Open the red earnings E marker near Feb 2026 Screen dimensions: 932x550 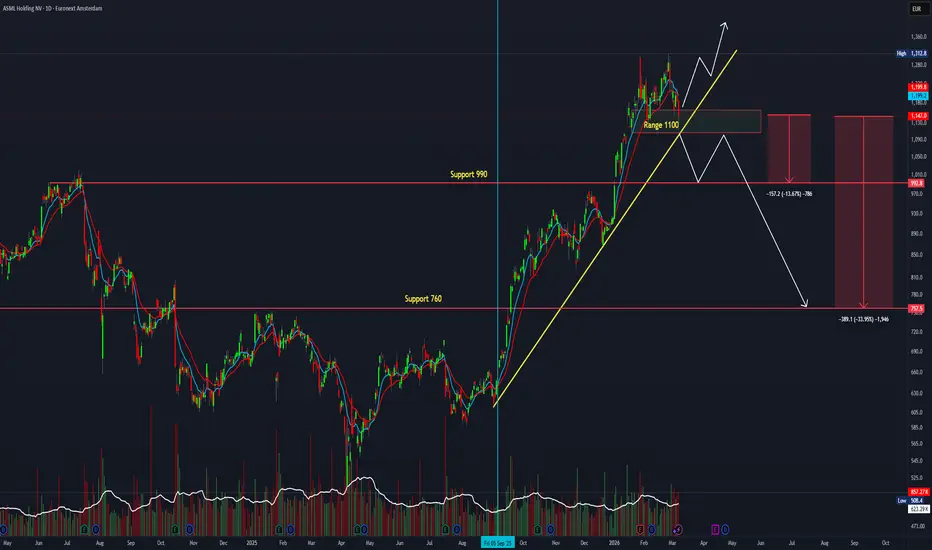click(640, 529)
